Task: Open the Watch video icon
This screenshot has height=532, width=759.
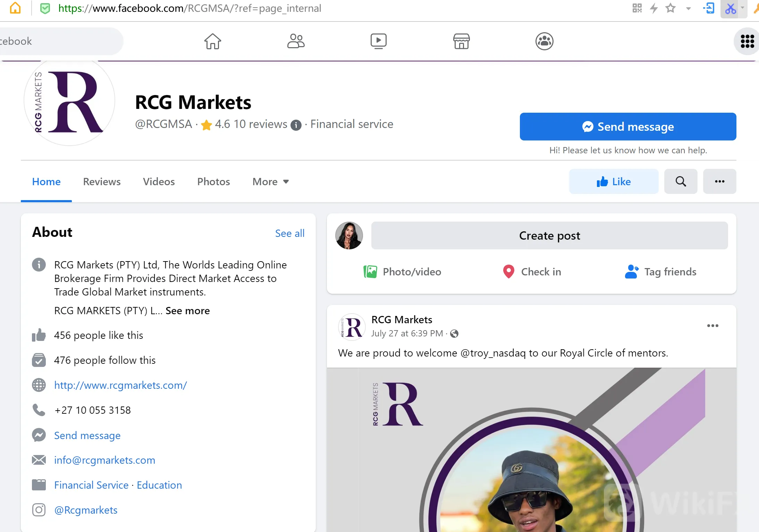Action: [378, 41]
